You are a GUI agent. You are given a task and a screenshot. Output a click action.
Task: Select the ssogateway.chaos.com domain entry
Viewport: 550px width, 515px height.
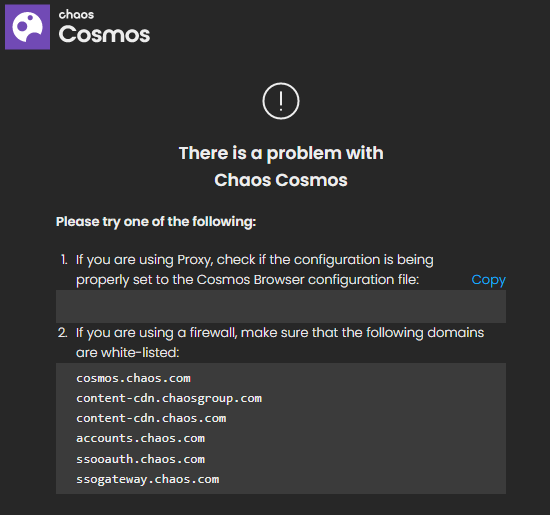[x=148, y=479]
